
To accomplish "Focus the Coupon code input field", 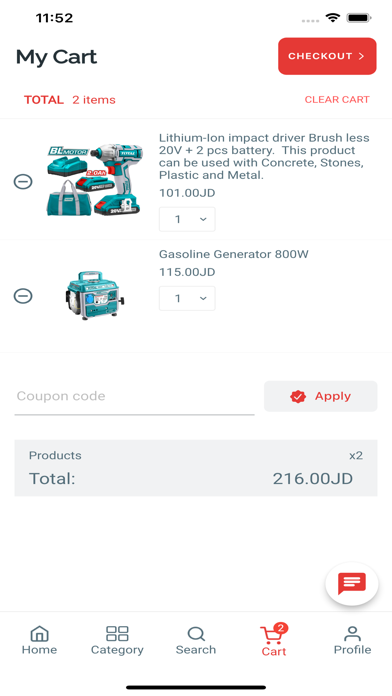I will click(x=135, y=398).
